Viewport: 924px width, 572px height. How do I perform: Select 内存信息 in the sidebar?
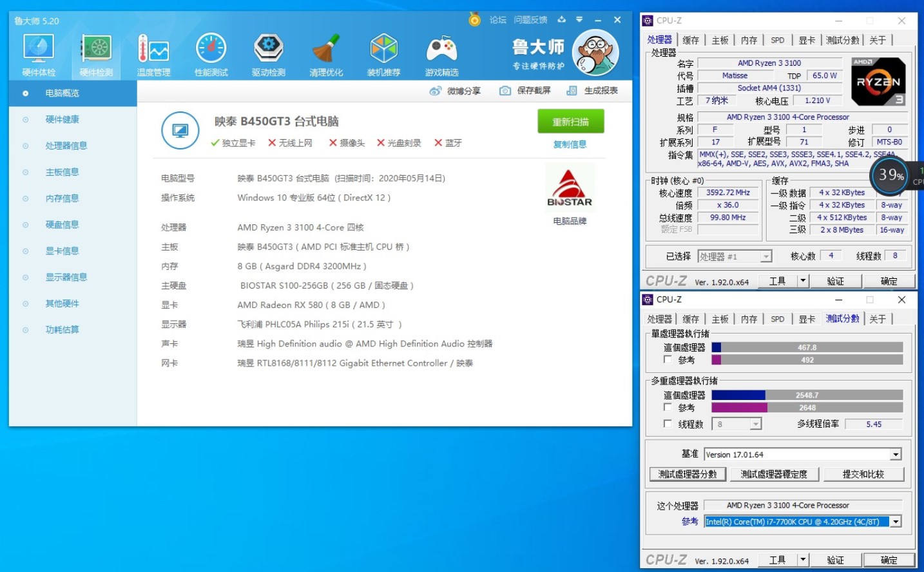pyautogui.click(x=73, y=198)
